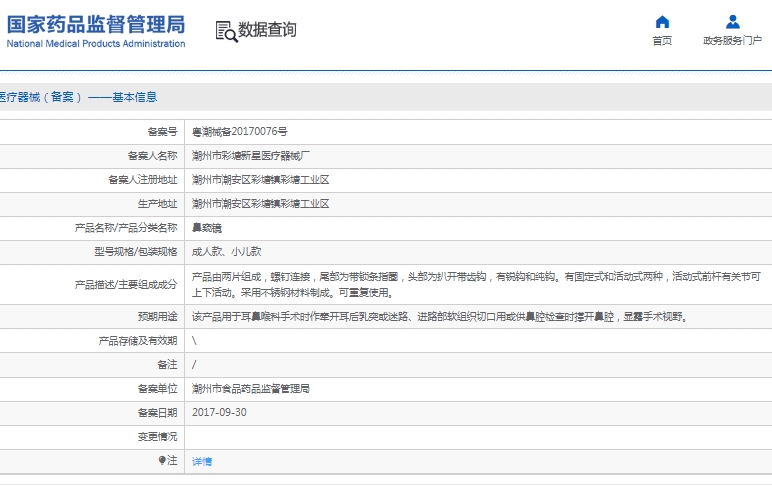Click the 数据查询 heading text

pos(267,30)
